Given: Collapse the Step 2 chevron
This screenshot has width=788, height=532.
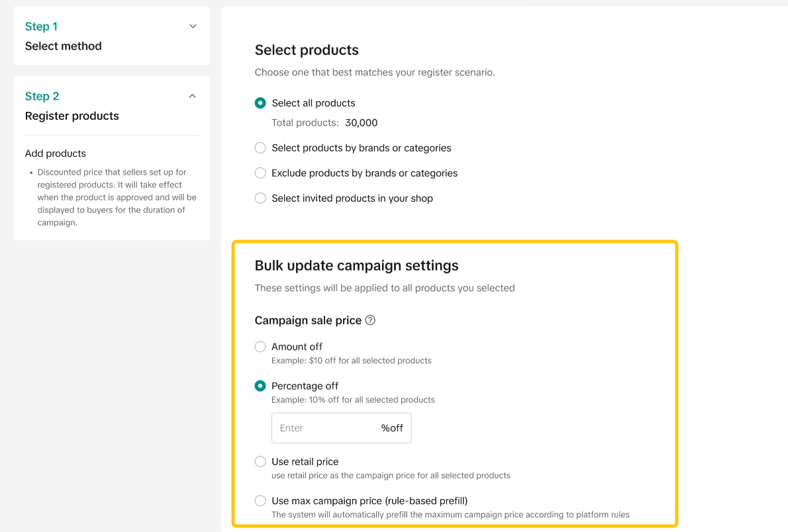Looking at the screenshot, I should tap(193, 96).
